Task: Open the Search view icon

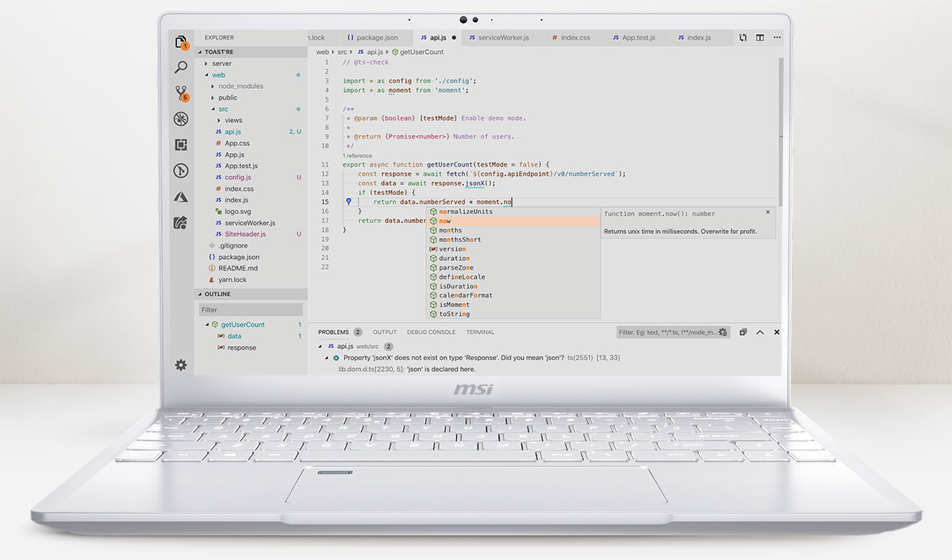Action: point(181,67)
